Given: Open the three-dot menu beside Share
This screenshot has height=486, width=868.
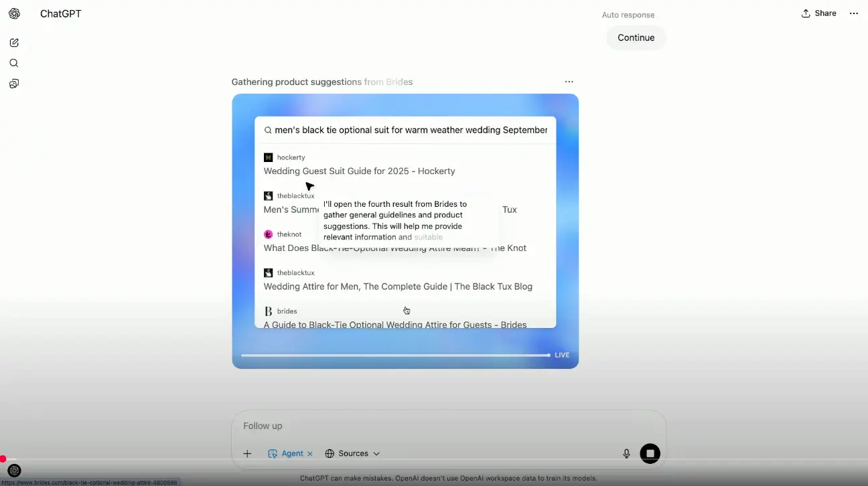Looking at the screenshot, I should 854,13.
